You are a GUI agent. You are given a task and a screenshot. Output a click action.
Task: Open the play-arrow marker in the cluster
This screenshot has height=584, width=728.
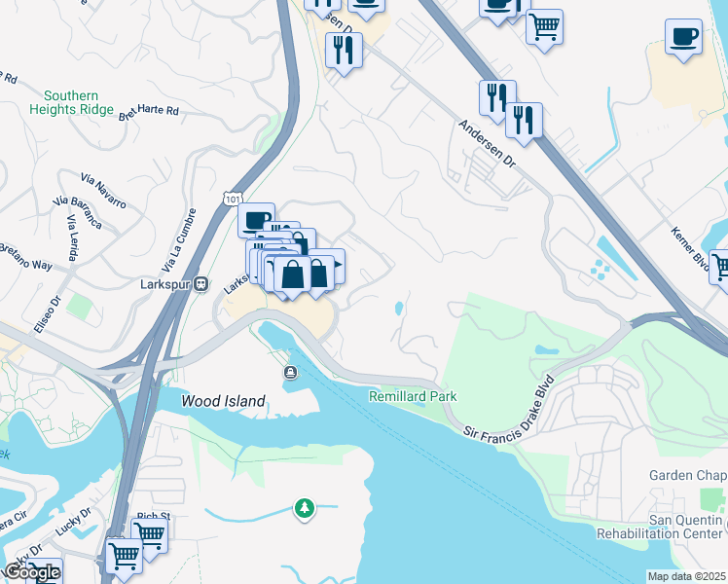332,265
